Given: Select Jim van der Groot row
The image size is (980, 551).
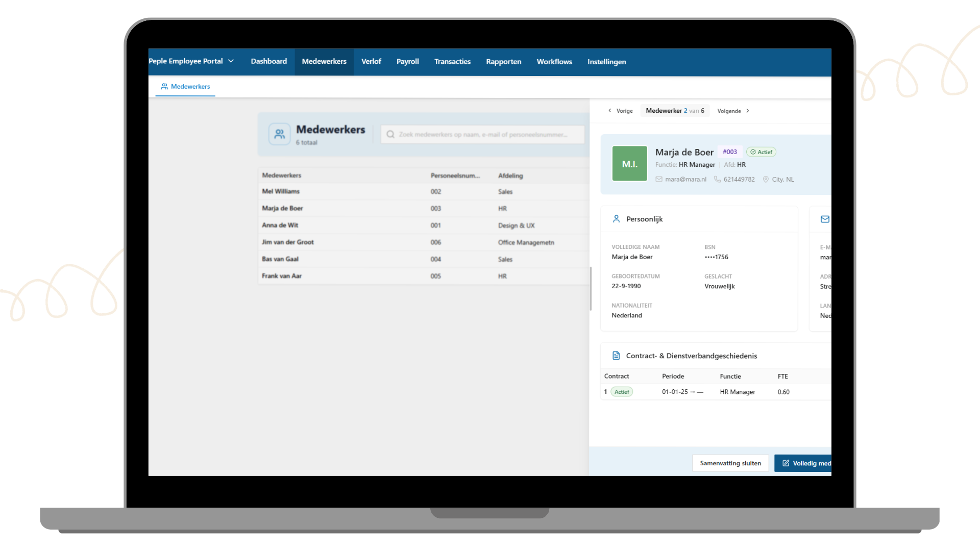Looking at the screenshot, I should [288, 242].
